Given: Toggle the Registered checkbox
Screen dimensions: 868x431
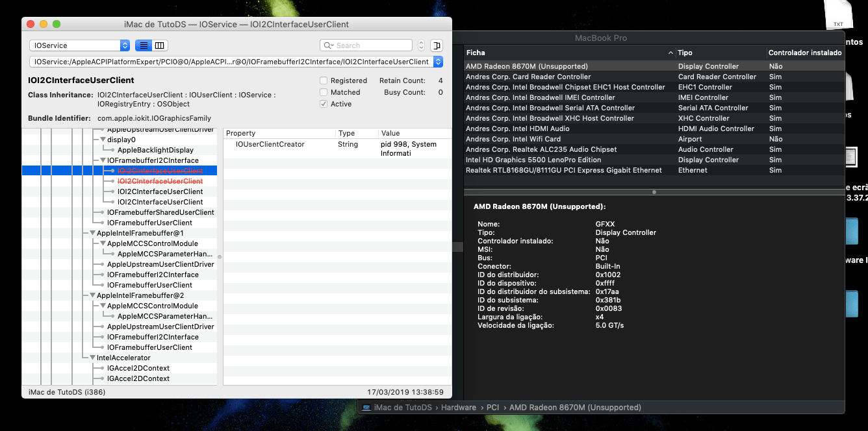Looking at the screenshot, I should pyautogui.click(x=324, y=80).
